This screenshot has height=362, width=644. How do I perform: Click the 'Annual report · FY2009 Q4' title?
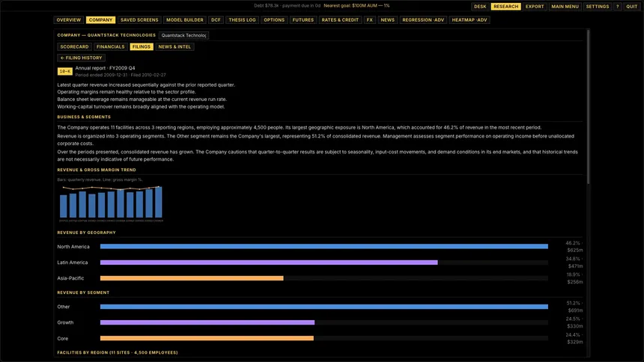tap(105, 68)
